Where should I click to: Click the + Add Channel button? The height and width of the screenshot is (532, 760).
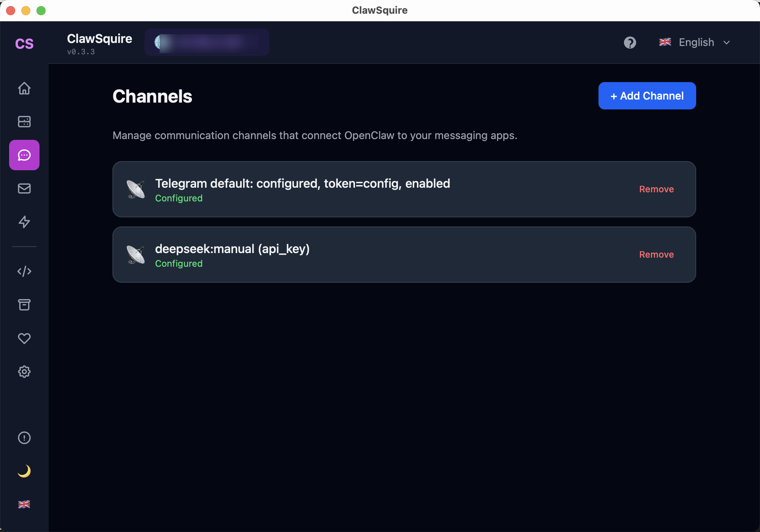tap(647, 96)
